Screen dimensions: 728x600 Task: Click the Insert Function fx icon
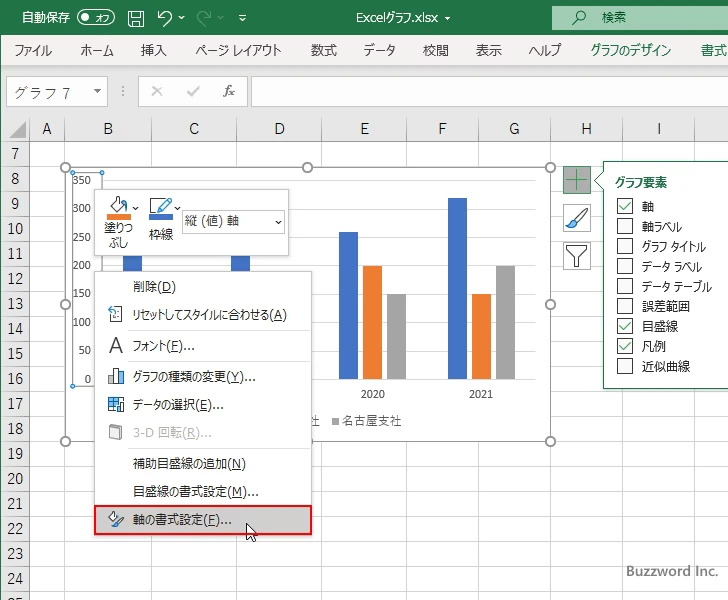pos(228,91)
